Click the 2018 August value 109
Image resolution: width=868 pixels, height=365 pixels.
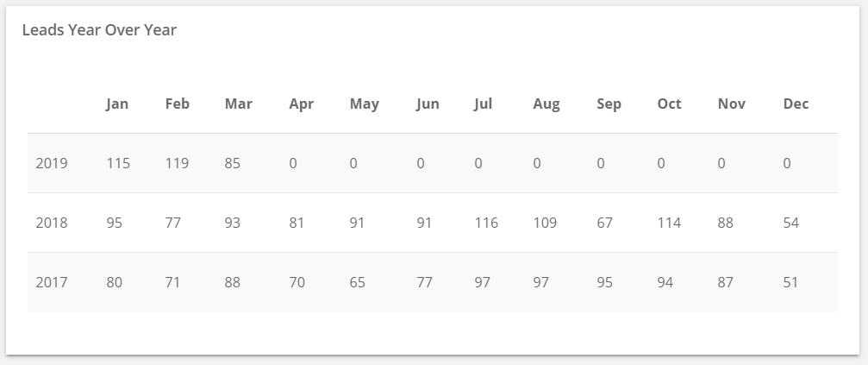coord(545,223)
